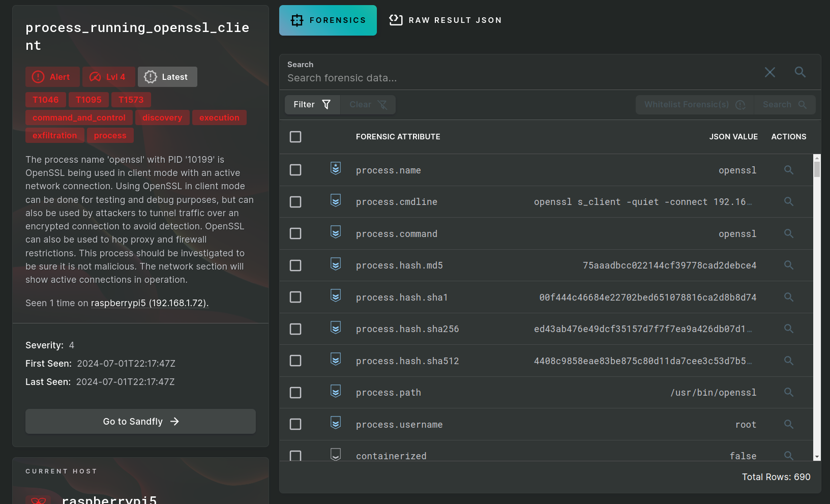
Task: Click the Lvl 4 severity chip
Action: click(x=109, y=77)
